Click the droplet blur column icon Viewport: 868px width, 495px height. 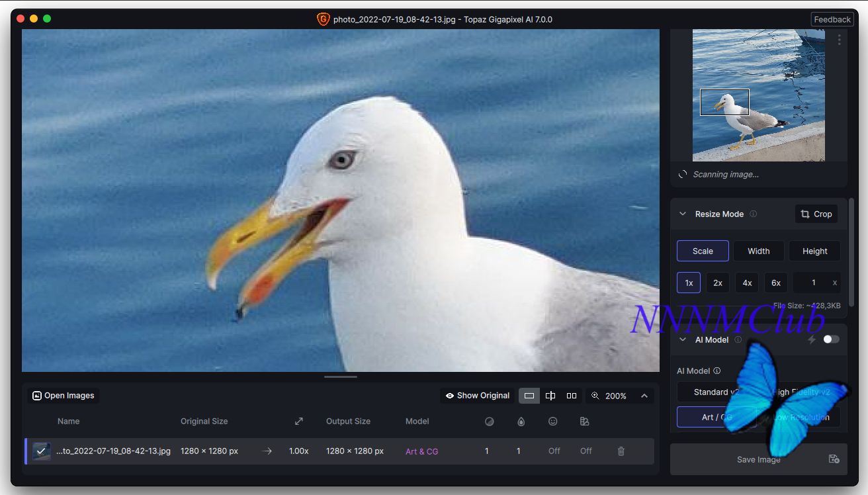521,422
